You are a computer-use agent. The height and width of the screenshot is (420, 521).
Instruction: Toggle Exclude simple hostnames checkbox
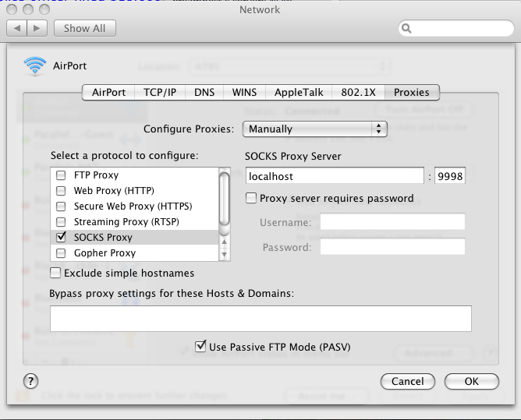click(55, 273)
